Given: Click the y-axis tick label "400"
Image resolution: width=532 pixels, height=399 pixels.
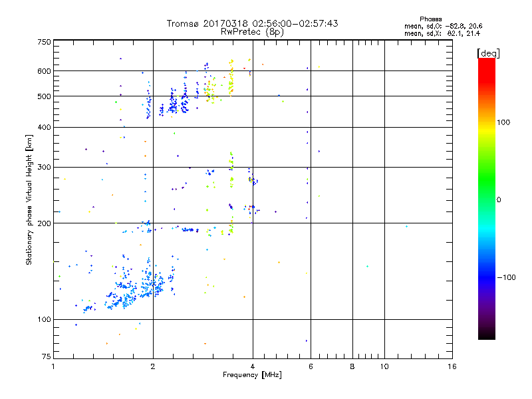Looking at the screenshot, I should (44, 127).
